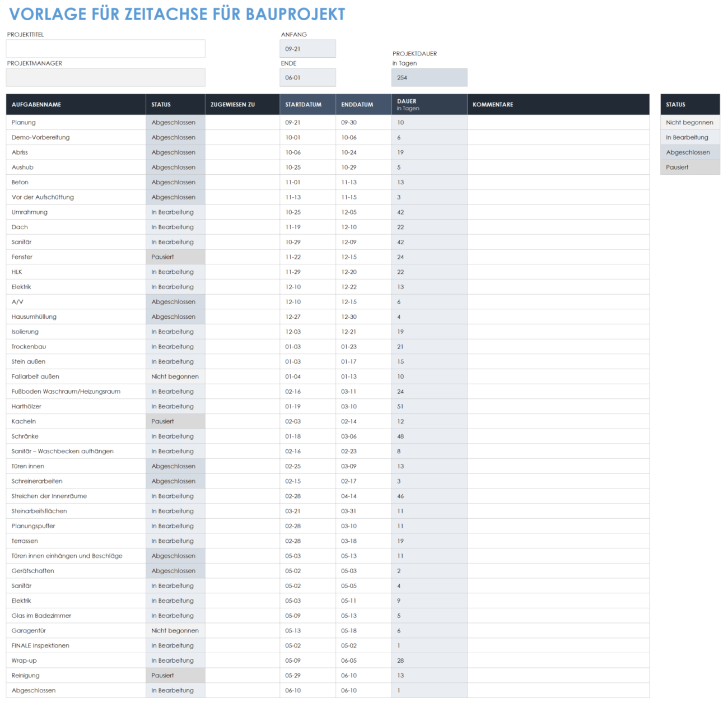The height and width of the screenshot is (707, 728).
Task: Select the ZUGEWIESEN ZU column header
Action: pos(242,104)
